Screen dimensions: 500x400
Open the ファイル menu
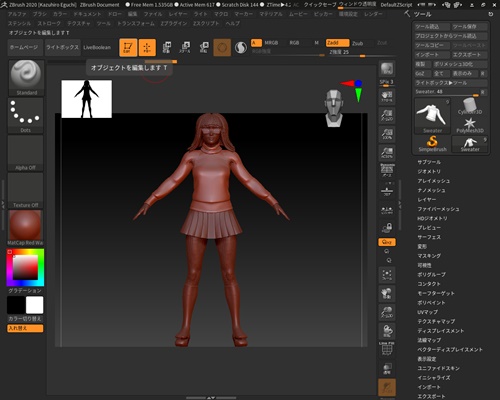(x=153, y=14)
